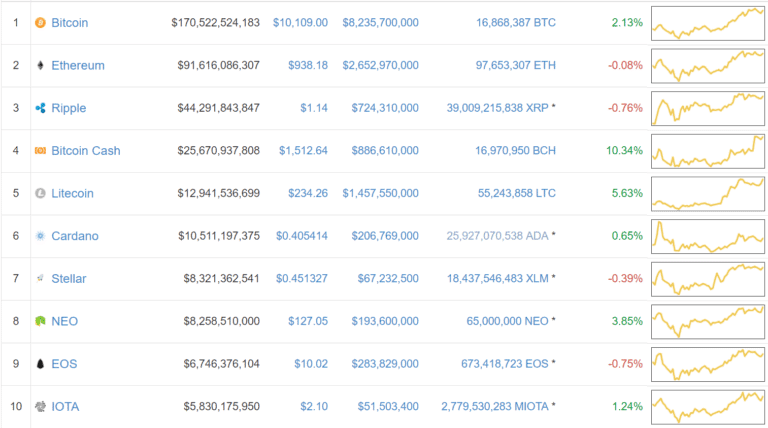768x428 pixels.
Task: Open the IOTA name link
Action: point(65,406)
